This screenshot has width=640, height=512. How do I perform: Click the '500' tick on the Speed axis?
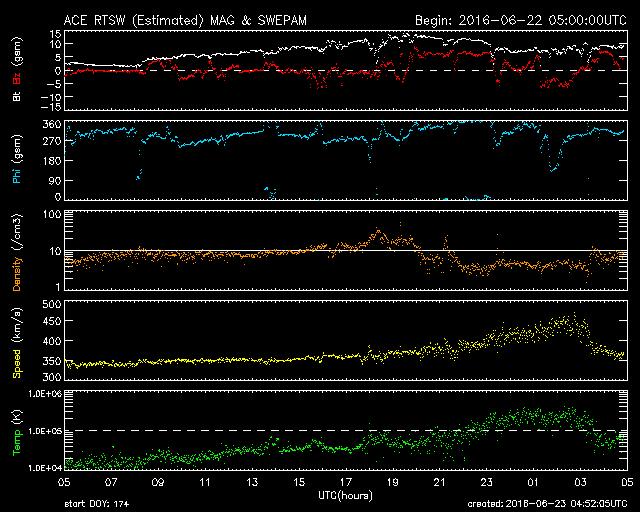52,304
